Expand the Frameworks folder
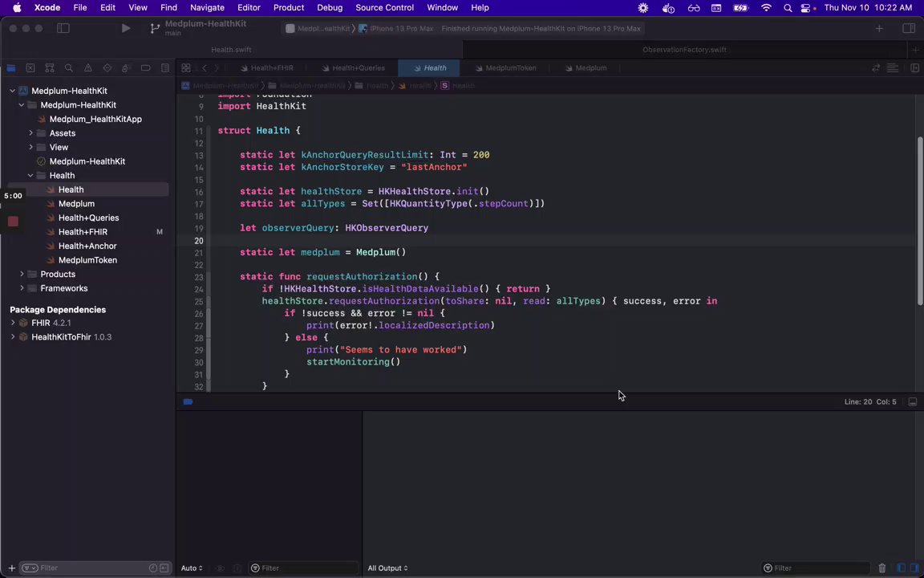This screenshot has width=924, height=578. 22,288
